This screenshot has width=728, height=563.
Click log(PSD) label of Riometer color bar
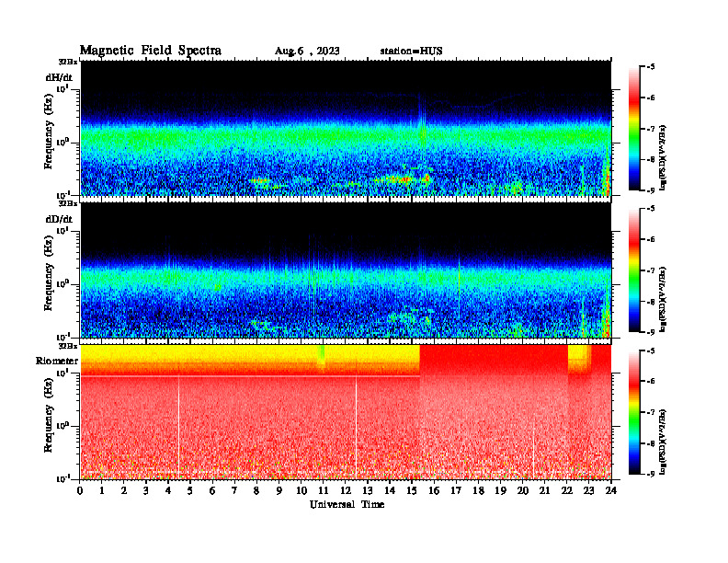663,440
